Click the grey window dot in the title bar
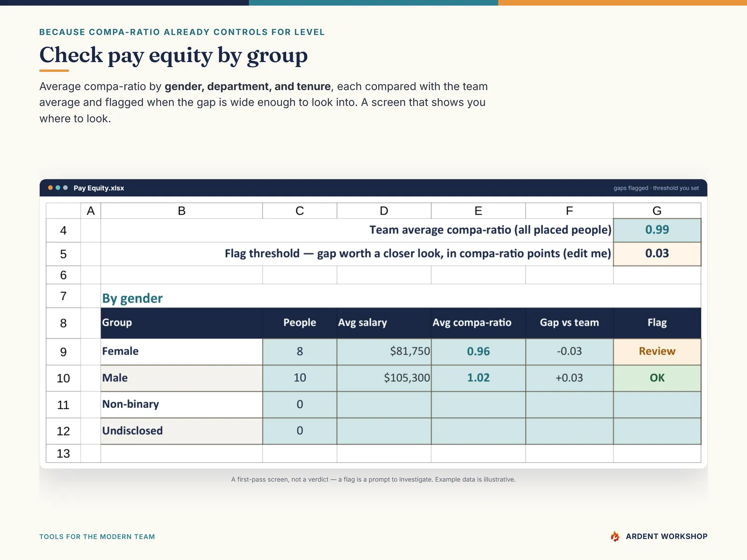 [65, 188]
